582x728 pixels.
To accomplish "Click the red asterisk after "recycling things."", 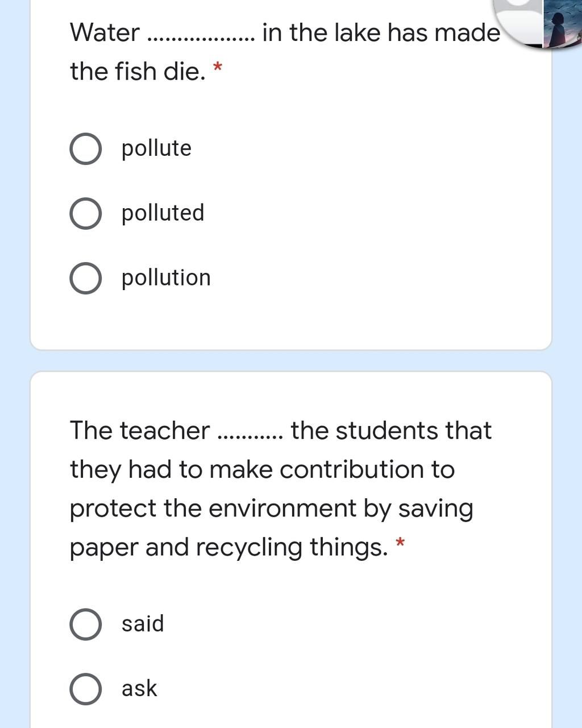I will click(400, 543).
